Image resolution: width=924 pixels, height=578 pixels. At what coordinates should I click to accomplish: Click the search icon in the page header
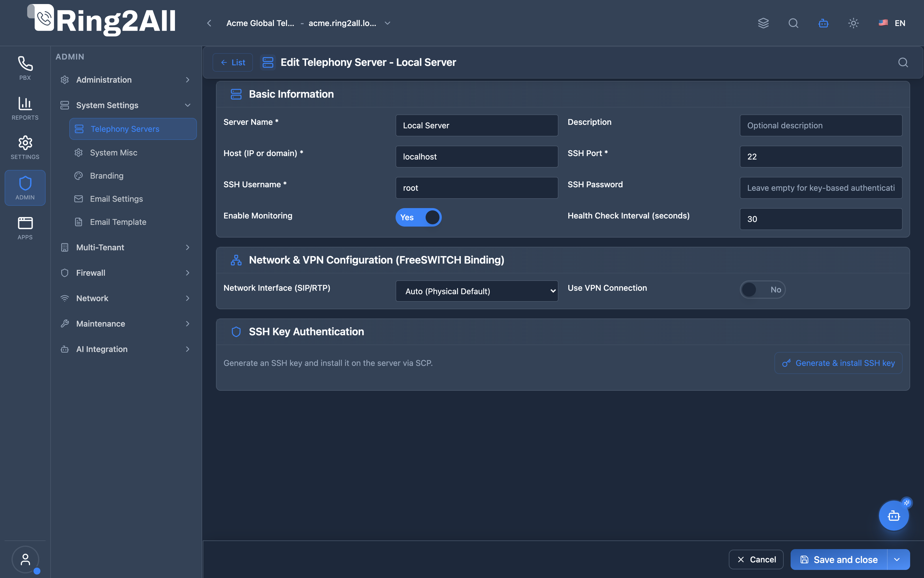coord(903,62)
